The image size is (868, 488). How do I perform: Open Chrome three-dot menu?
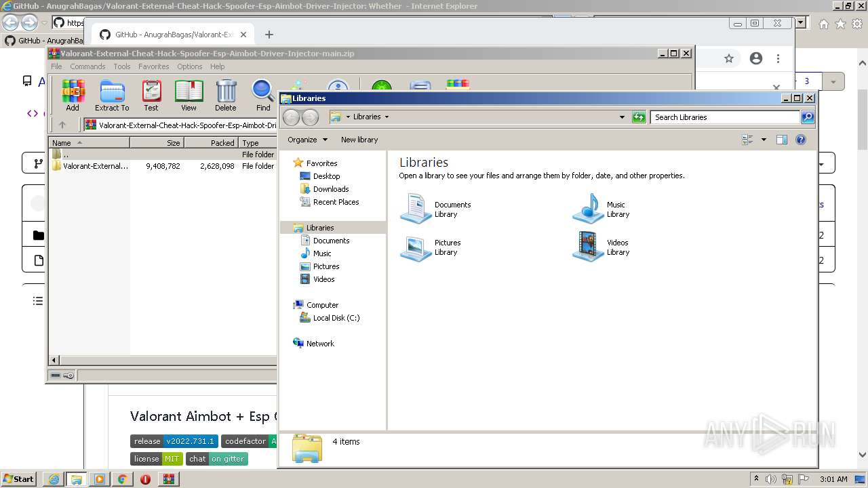point(778,58)
